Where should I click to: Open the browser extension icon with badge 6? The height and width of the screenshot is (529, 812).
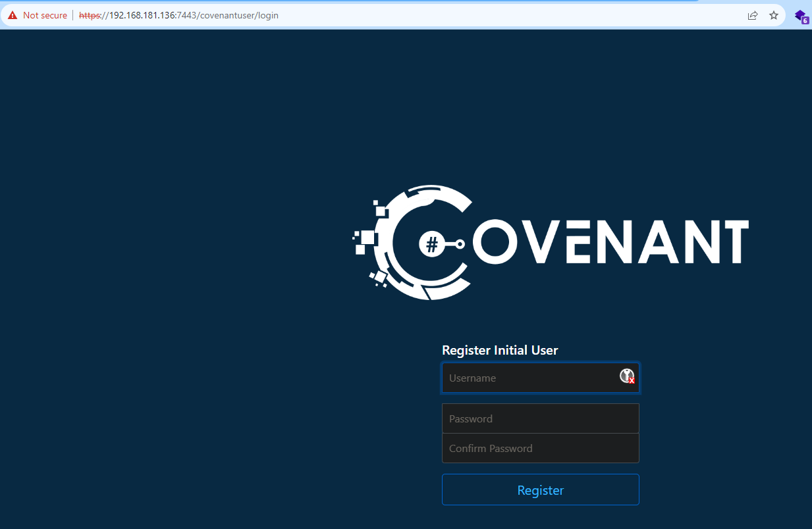[x=801, y=16]
